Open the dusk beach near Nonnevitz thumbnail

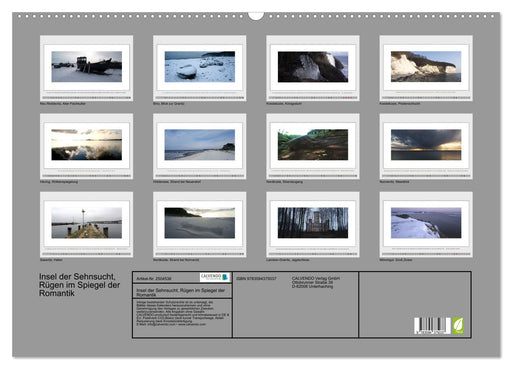[200, 224]
